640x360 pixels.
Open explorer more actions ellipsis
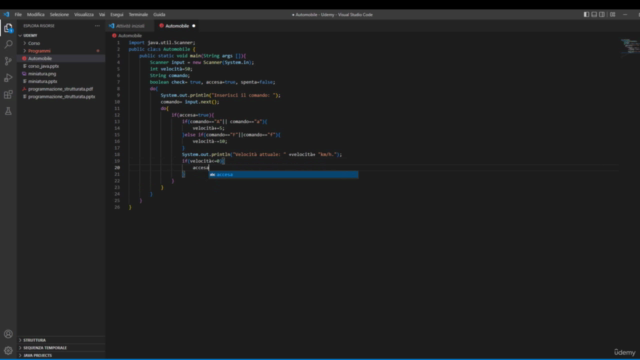97,26
